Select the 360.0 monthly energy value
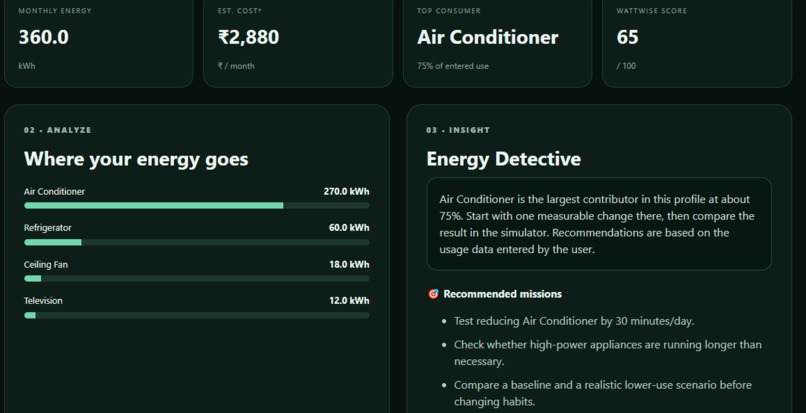This screenshot has height=413, width=806. (43, 37)
